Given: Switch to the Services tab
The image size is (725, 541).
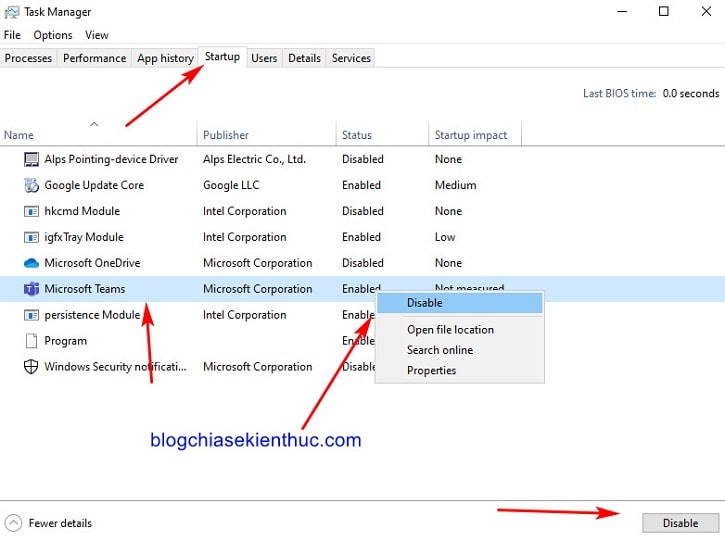Looking at the screenshot, I should point(351,58).
